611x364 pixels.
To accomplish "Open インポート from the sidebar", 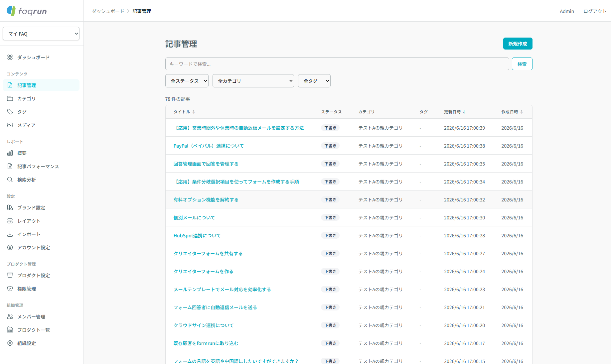I will (41, 234).
